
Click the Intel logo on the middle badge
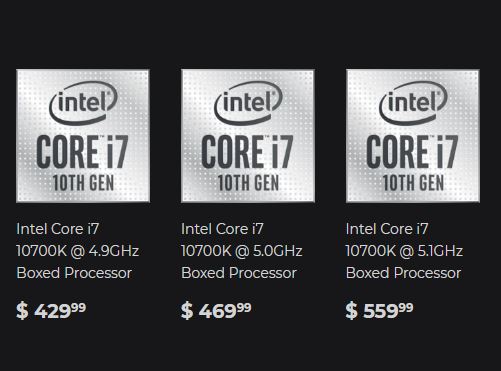248,103
